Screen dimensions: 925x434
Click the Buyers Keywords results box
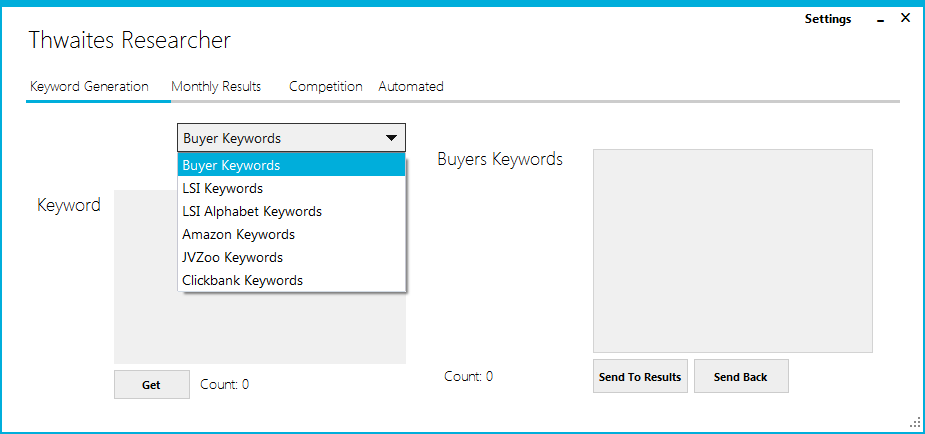click(x=732, y=250)
